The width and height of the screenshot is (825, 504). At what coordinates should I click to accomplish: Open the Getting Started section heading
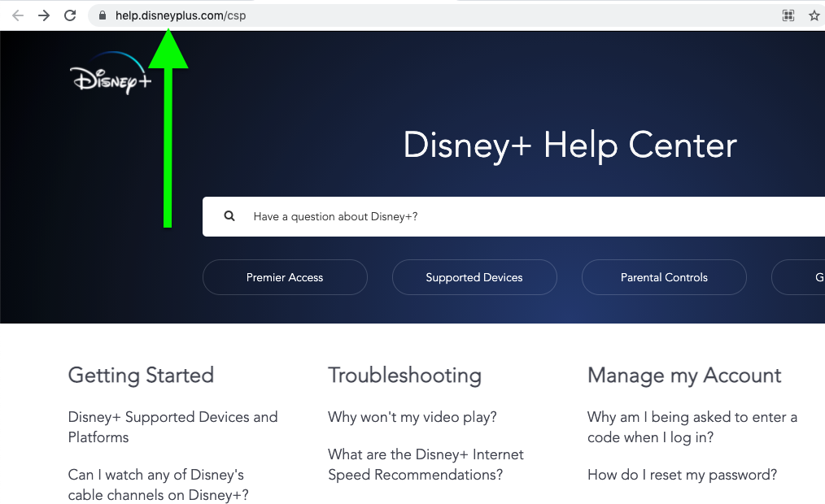coord(141,376)
